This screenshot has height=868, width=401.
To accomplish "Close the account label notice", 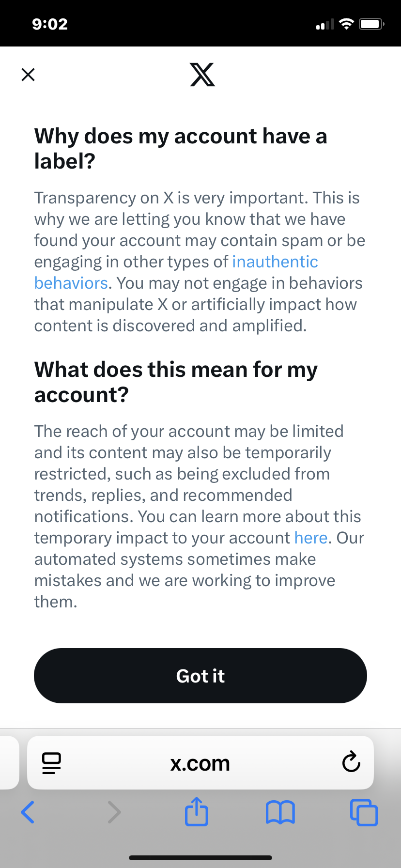I will click(28, 75).
